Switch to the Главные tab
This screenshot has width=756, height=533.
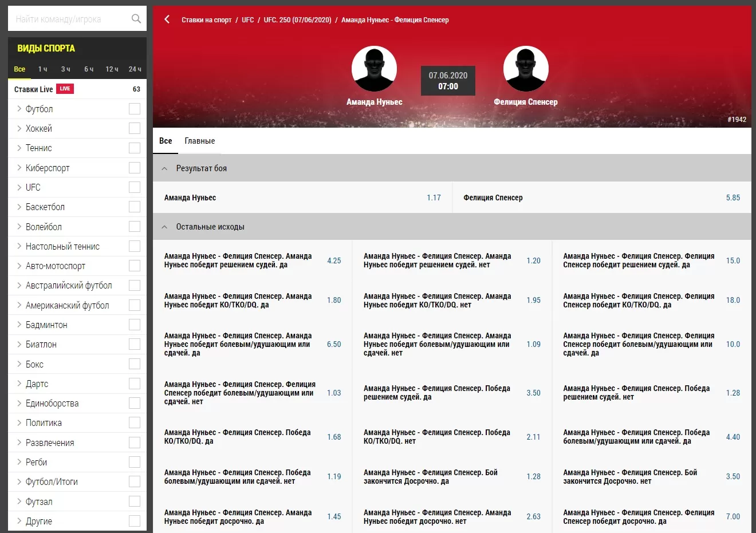[199, 141]
